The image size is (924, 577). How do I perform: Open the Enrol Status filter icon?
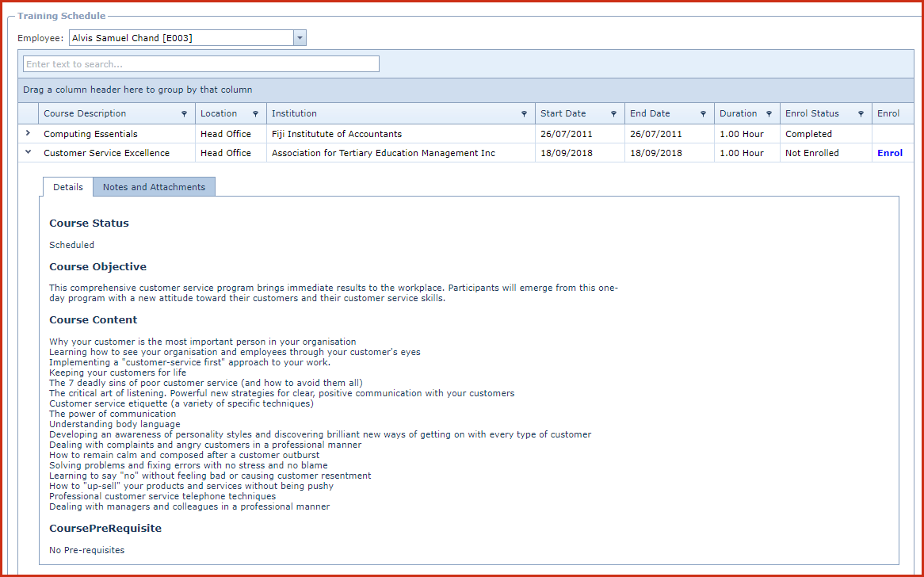point(861,114)
